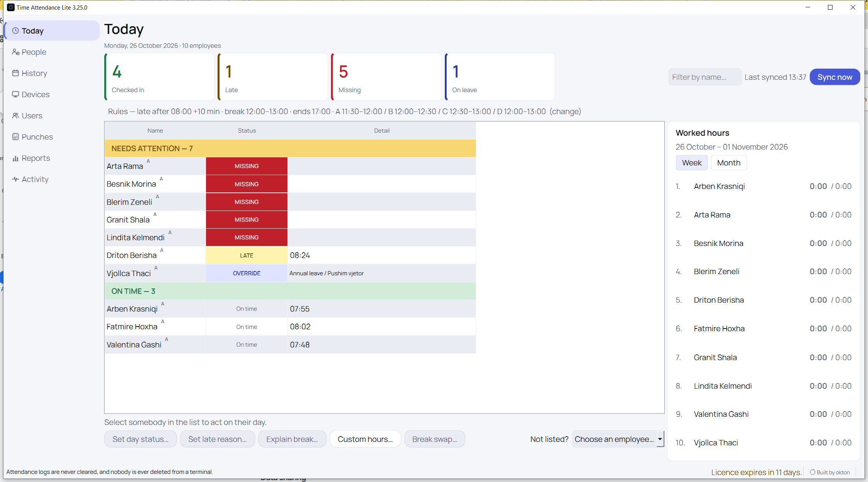868x482 pixels.
Task: Click the Status column header
Action: (247, 131)
